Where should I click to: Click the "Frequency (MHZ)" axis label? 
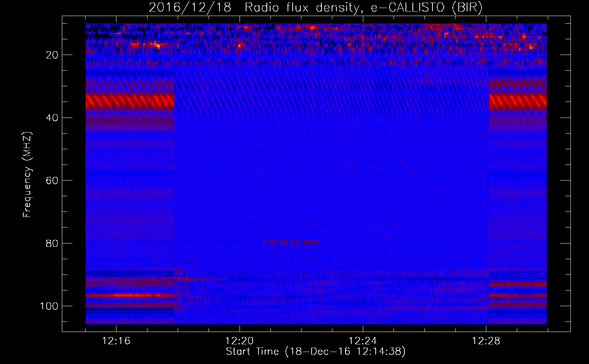click(x=27, y=174)
